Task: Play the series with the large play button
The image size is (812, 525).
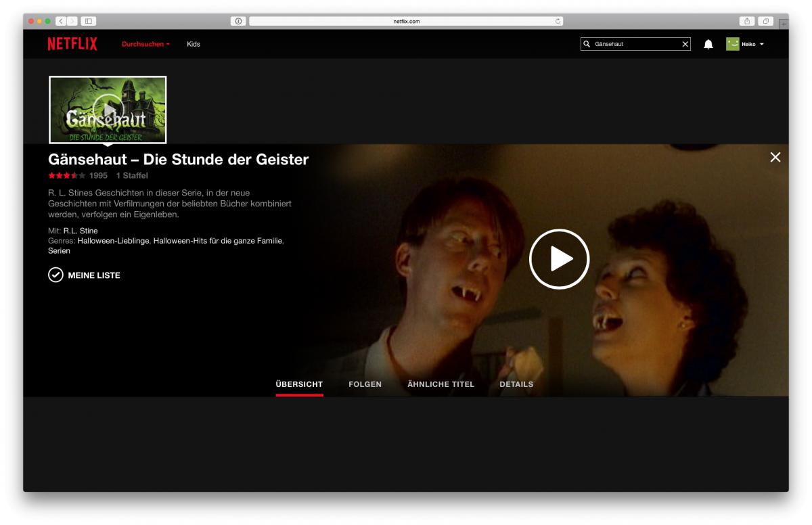Action: (x=559, y=259)
